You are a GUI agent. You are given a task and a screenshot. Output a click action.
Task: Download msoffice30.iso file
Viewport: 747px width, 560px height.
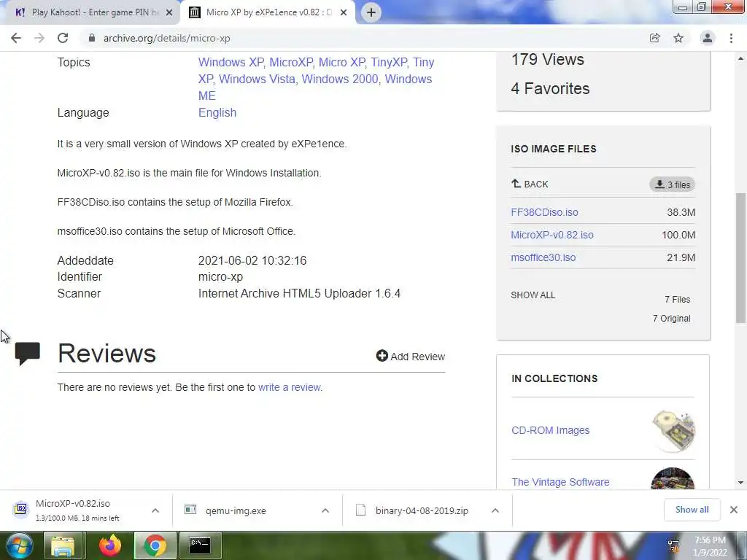tap(543, 257)
